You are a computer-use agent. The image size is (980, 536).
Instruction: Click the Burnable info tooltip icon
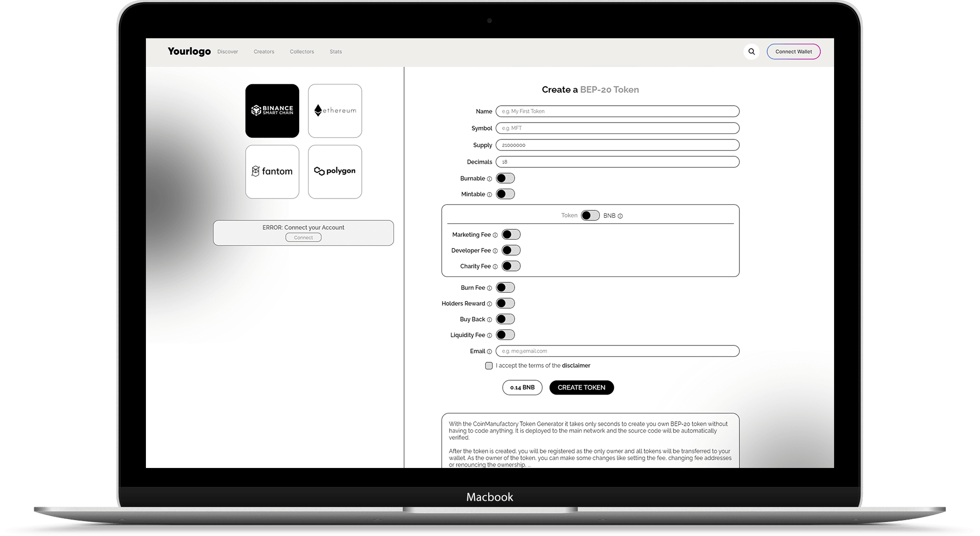491,178
